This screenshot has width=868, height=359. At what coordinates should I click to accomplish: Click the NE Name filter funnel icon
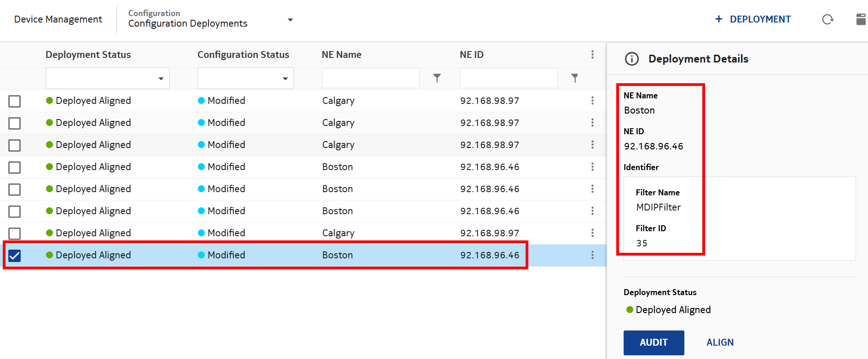(437, 78)
